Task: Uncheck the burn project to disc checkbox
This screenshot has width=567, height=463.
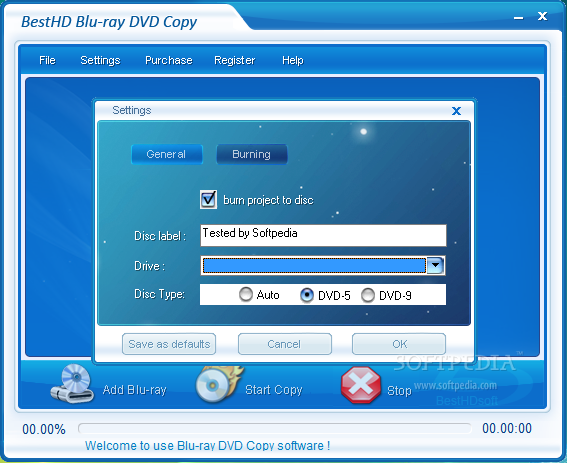Action: pyautogui.click(x=208, y=199)
